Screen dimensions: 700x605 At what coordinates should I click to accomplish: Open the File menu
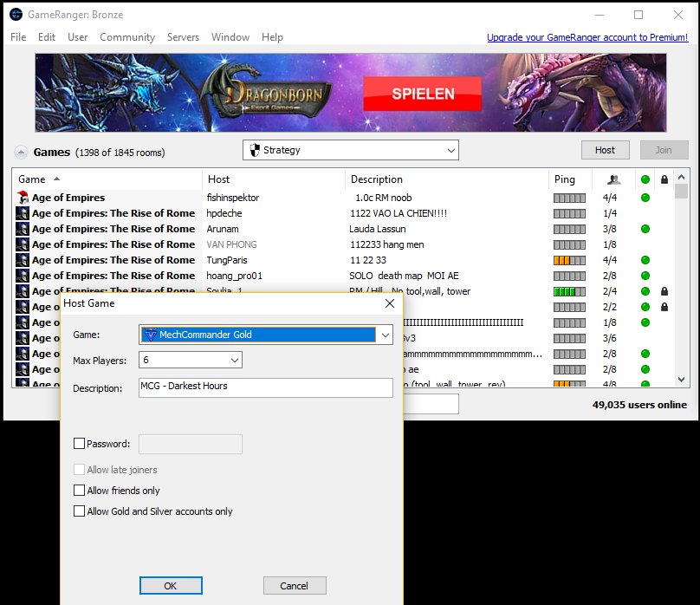pyautogui.click(x=18, y=37)
